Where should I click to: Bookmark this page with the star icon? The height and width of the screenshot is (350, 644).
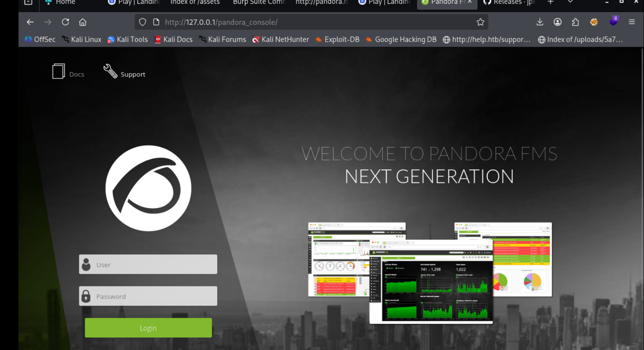pos(480,22)
